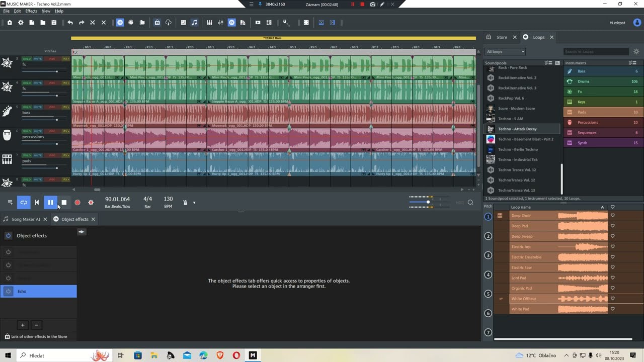Open the View menu
This screenshot has height=362, width=644.
coord(46,11)
